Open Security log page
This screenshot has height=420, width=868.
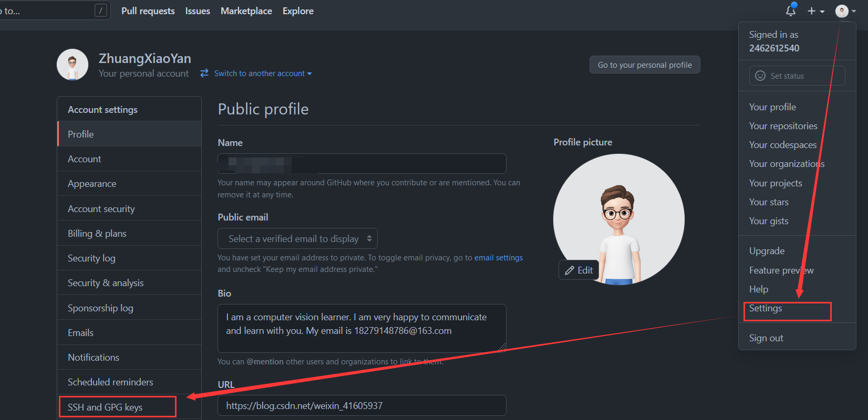point(129,258)
